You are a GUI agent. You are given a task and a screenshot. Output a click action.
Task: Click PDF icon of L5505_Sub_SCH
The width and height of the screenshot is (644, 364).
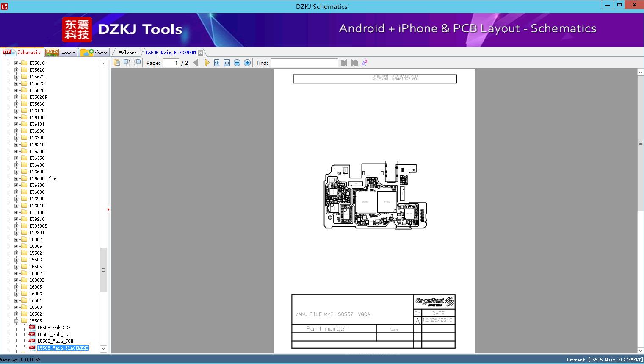click(x=32, y=328)
